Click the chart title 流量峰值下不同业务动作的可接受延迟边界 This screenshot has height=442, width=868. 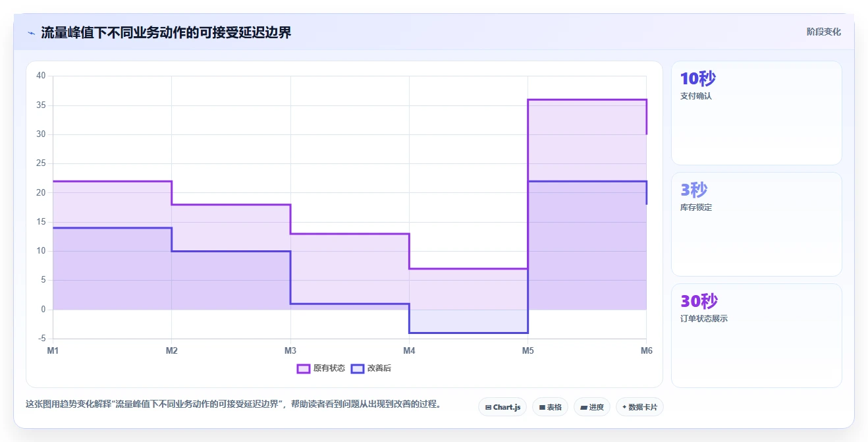(x=166, y=32)
